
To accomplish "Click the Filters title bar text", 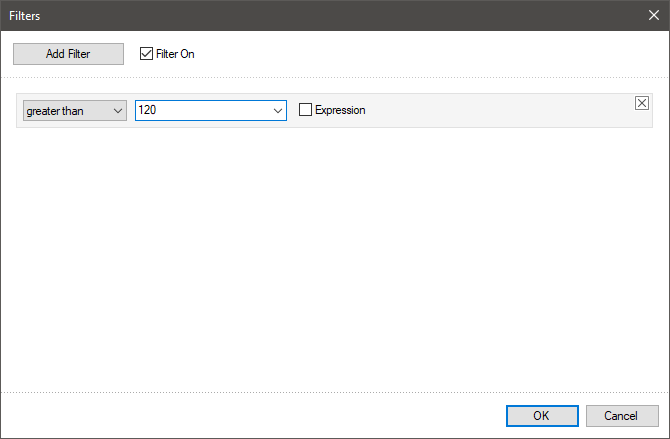I will (26, 15).
